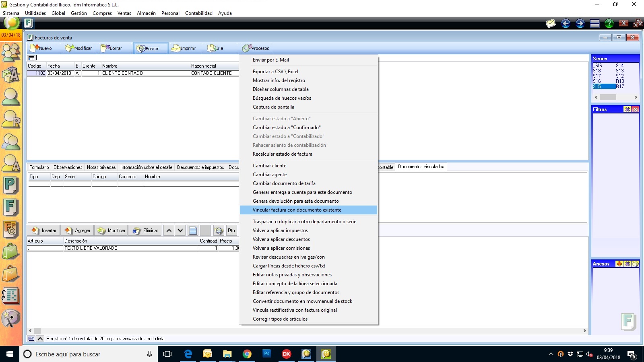
Task: Click the tile windows icon in top bar
Action: point(595,23)
